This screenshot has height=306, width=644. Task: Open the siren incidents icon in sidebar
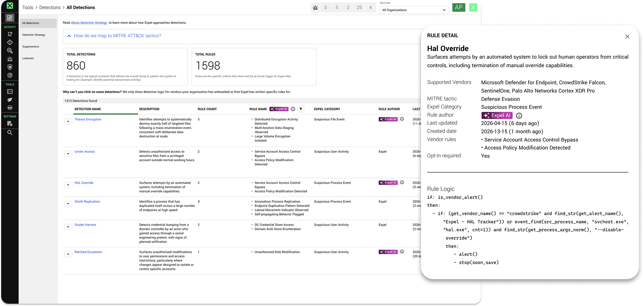pos(10,59)
